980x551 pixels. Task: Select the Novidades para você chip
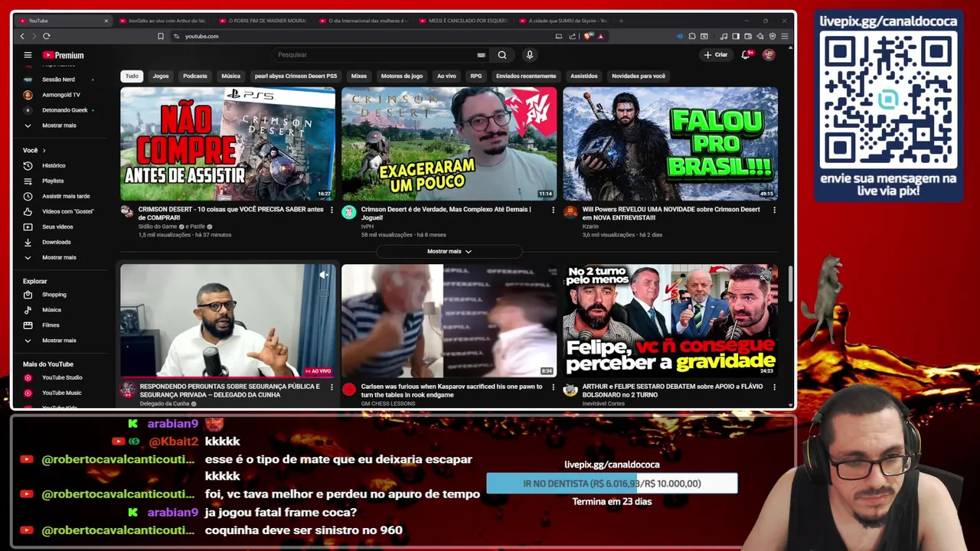[x=639, y=76]
